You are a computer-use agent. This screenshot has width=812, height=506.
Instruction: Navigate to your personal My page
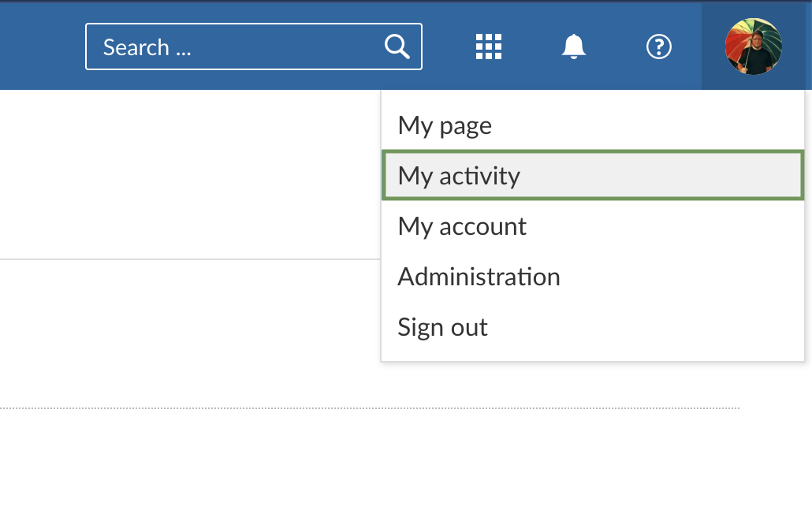445,125
